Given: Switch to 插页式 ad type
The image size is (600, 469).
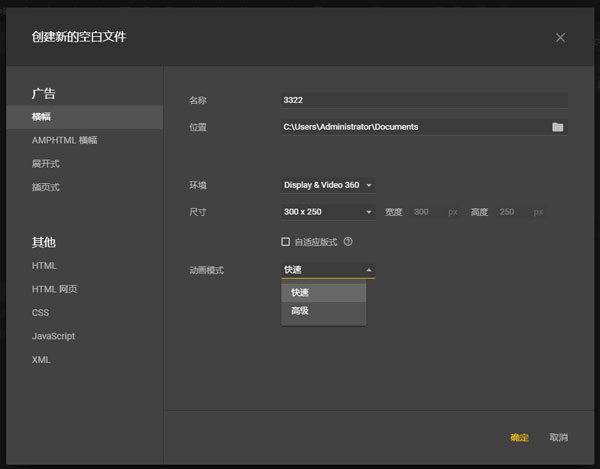Looking at the screenshot, I should click(x=46, y=187).
